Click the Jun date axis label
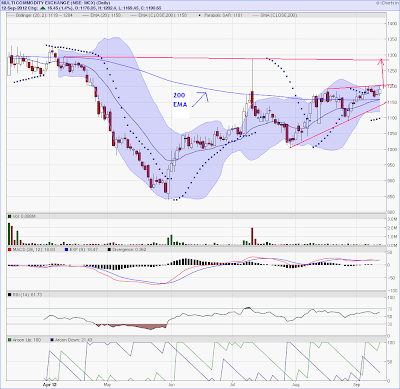Viewport: 400px width, 389px height. point(171,384)
